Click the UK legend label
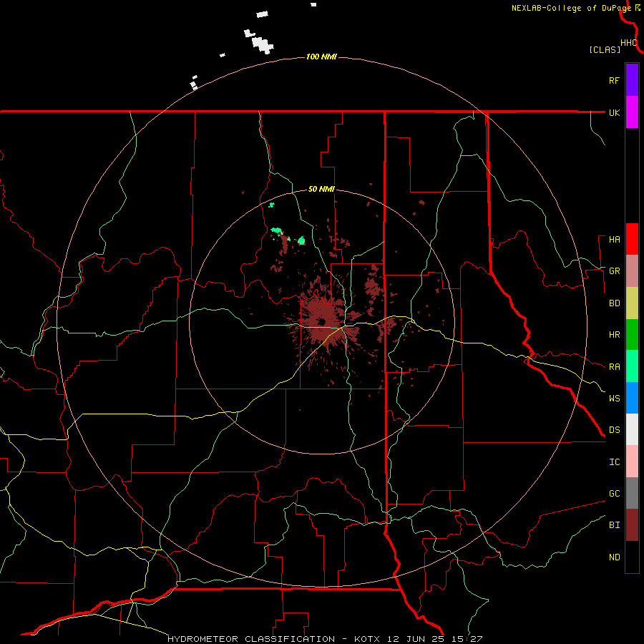This screenshot has width=644, height=644. [x=614, y=112]
